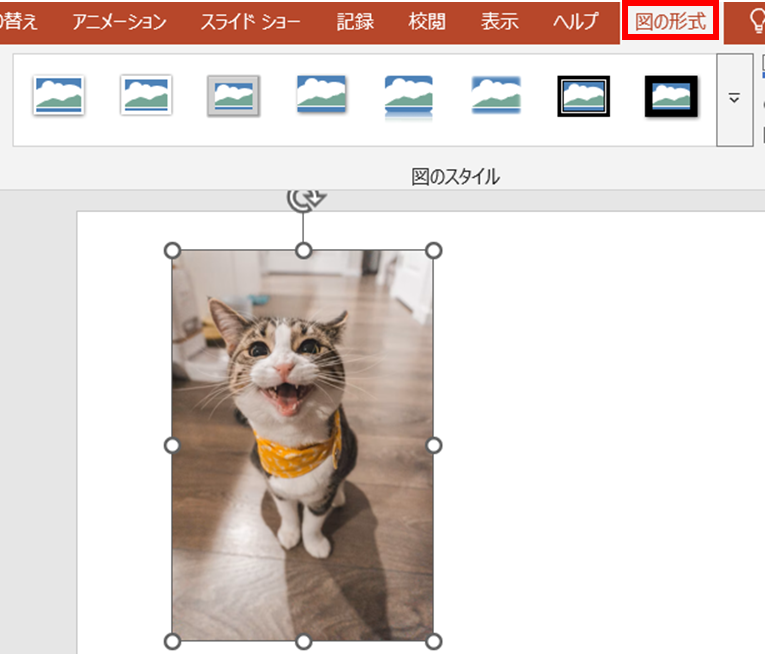Open the ヘルプ tab

(x=575, y=21)
